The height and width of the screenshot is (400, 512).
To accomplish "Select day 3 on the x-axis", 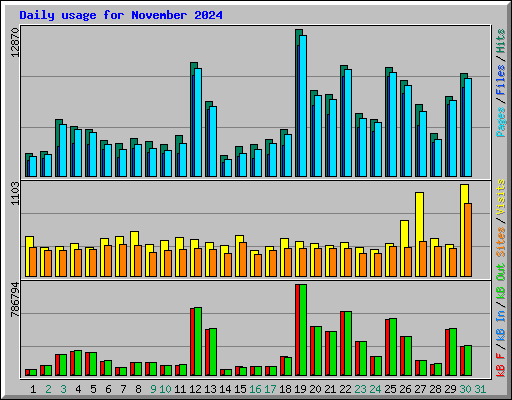I will click(x=63, y=389).
